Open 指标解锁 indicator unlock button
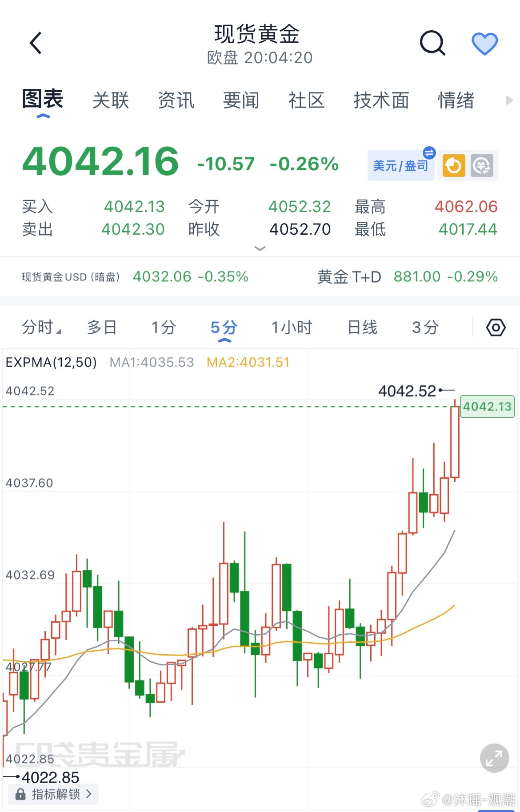 (x=54, y=794)
